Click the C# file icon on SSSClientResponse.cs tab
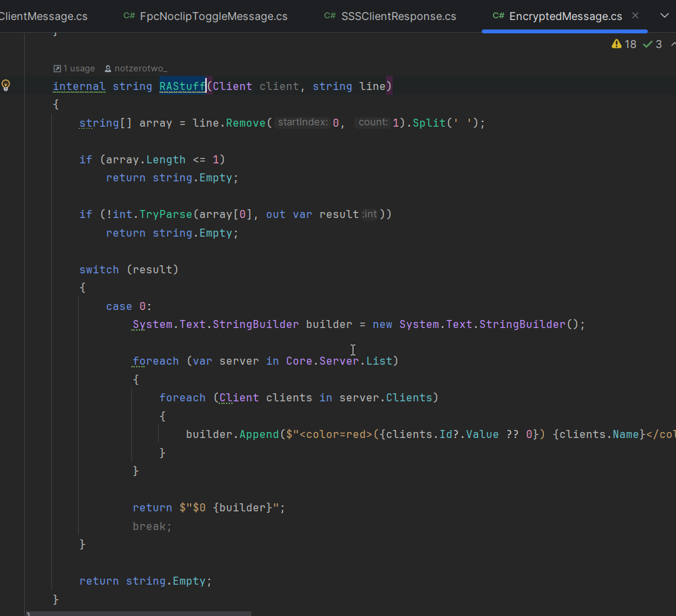The height and width of the screenshot is (616, 676). [x=330, y=16]
